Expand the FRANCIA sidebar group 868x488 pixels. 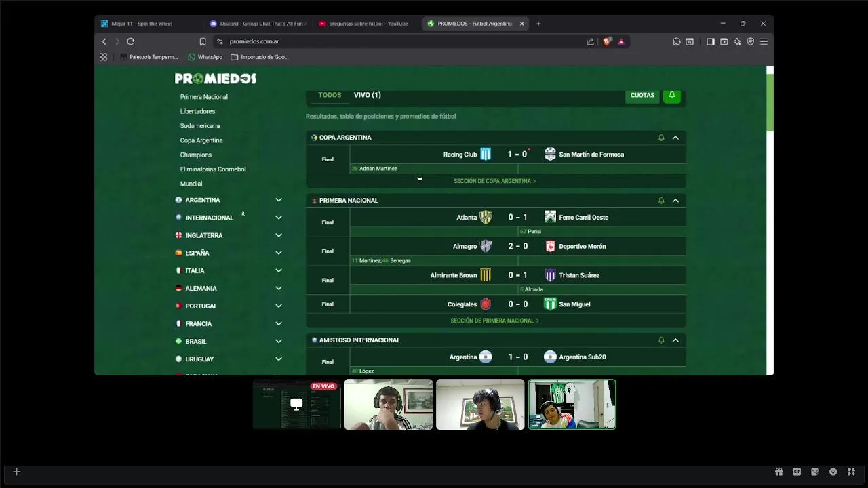click(279, 323)
